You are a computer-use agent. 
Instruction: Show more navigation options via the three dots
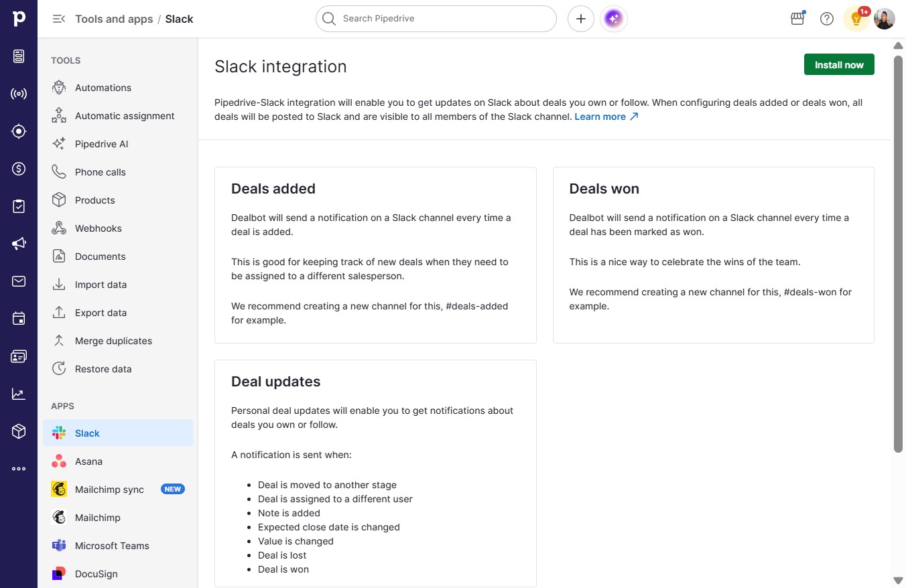click(x=19, y=469)
